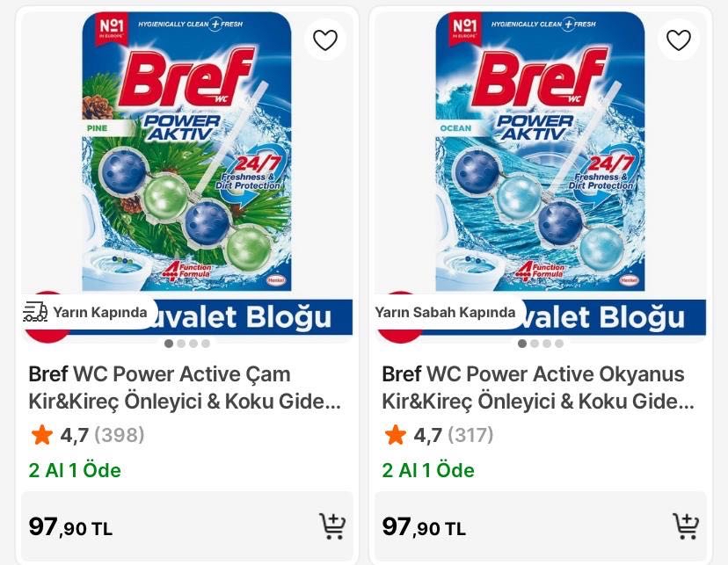Select second image dot on pine carousel
Viewport: 728px width, 565px height.
[181, 344]
